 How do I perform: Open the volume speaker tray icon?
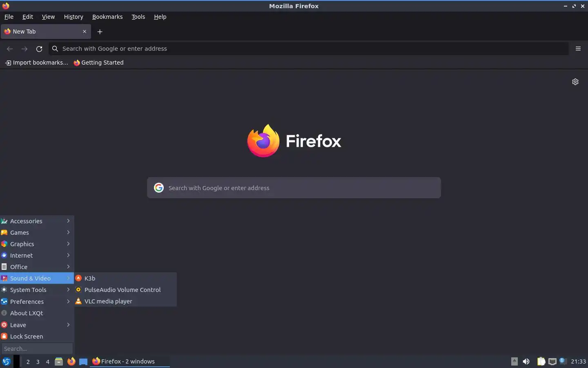click(x=526, y=361)
